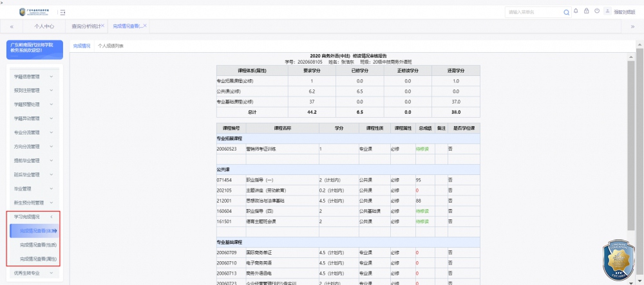644x285 pixels.
Task: Click course 电子商务英语
Action: tap(259, 262)
